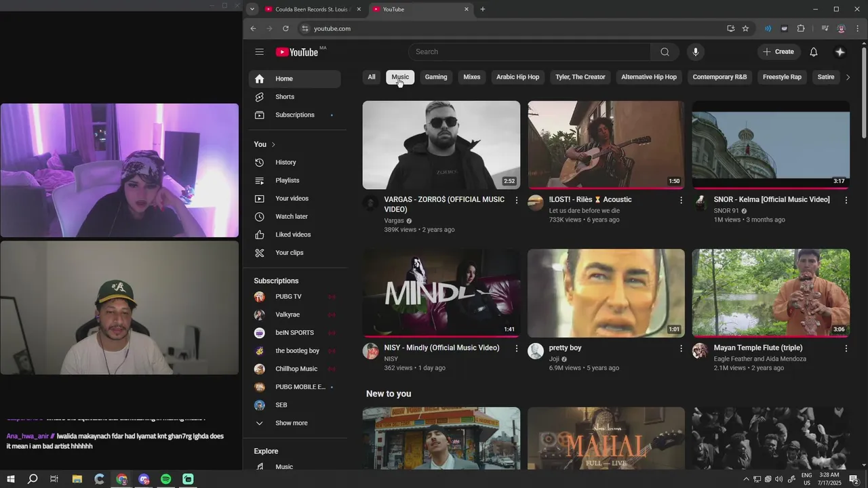
Task: Open the pretty boy video thumbnail
Action: (606, 293)
